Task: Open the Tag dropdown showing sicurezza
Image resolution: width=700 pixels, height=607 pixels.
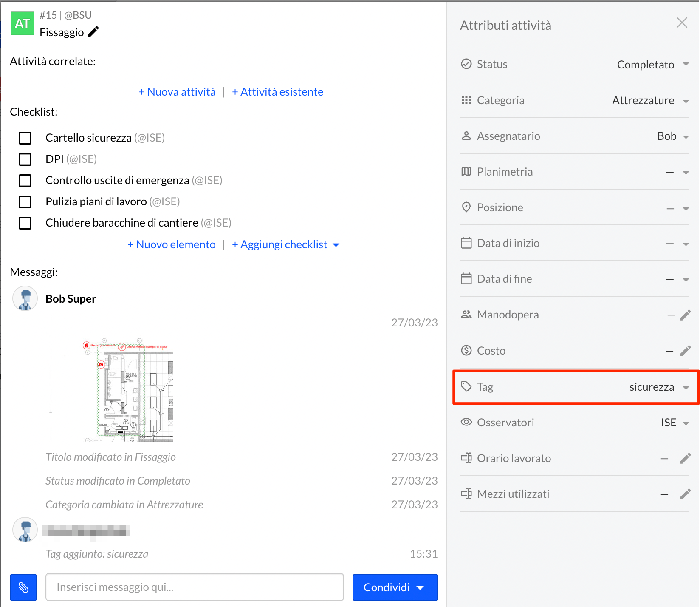Action: [658, 387]
